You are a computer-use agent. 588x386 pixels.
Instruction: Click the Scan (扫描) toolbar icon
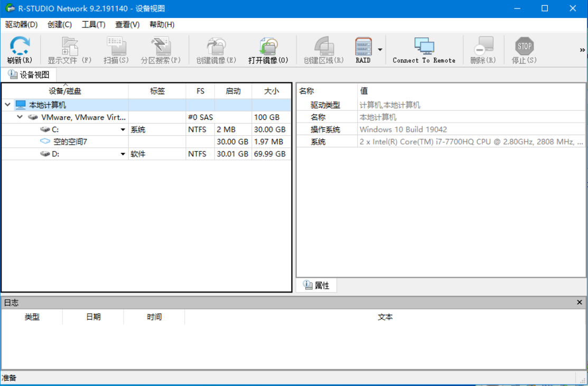coord(116,46)
